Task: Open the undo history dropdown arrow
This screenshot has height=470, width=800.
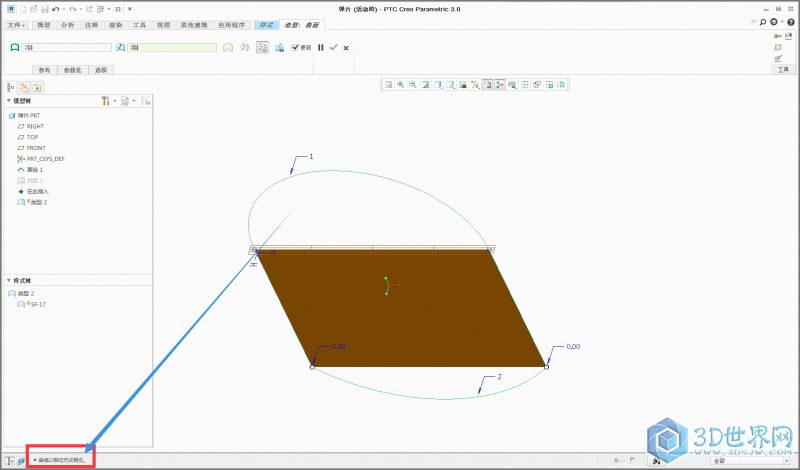Action: (64, 9)
